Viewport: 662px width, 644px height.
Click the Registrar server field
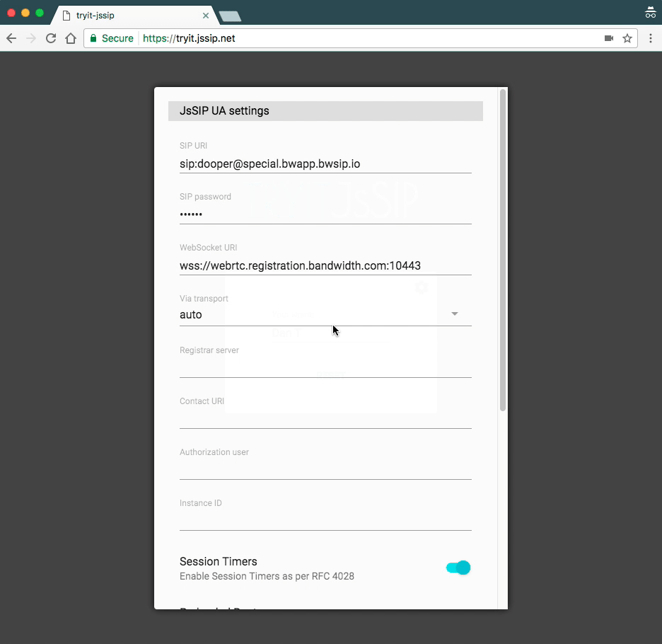[325, 368]
